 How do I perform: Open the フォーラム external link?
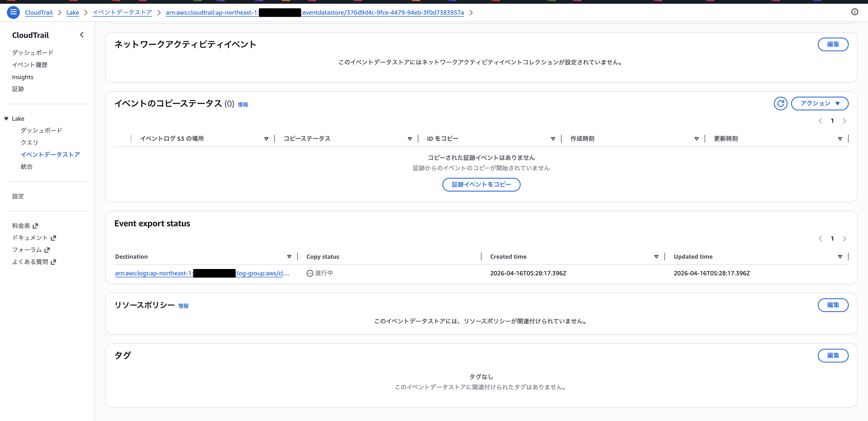pyautogui.click(x=31, y=250)
